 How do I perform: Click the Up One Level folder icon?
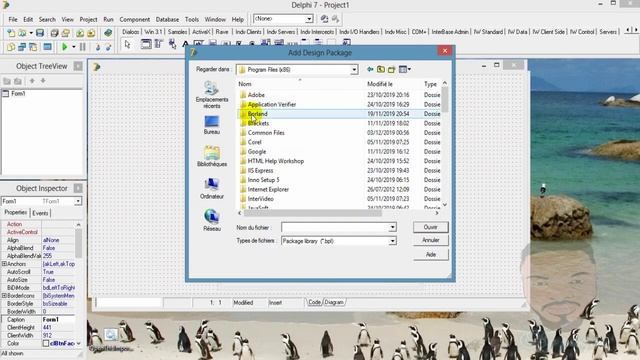point(380,69)
